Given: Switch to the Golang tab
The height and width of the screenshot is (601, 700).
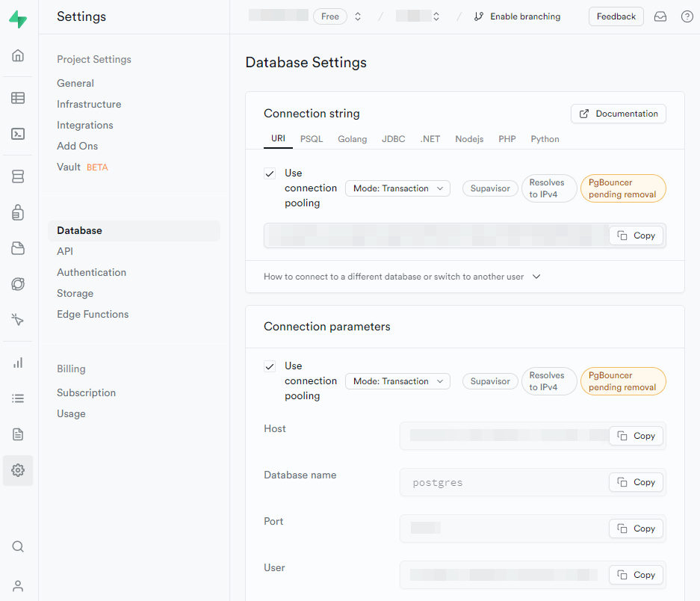Looking at the screenshot, I should point(352,139).
